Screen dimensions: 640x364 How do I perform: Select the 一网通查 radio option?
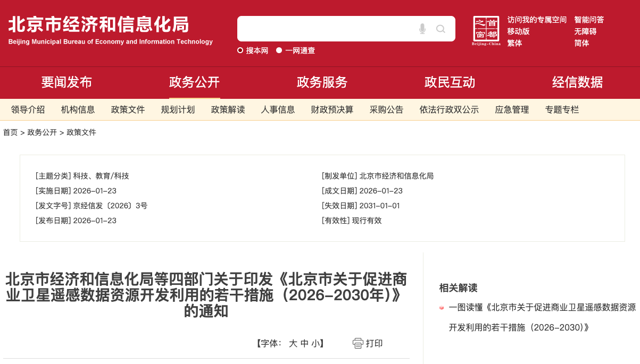(279, 50)
